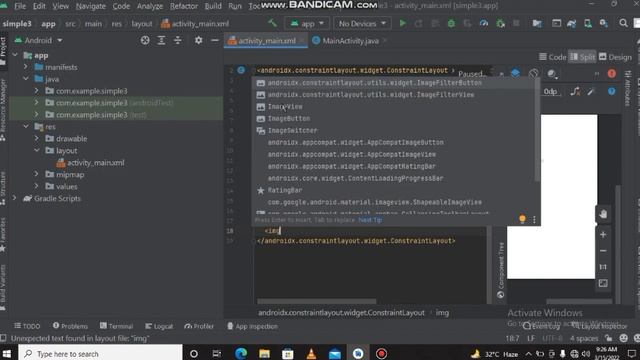Open App Inspection tool window
This screenshot has width=640, height=360.
(253, 326)
